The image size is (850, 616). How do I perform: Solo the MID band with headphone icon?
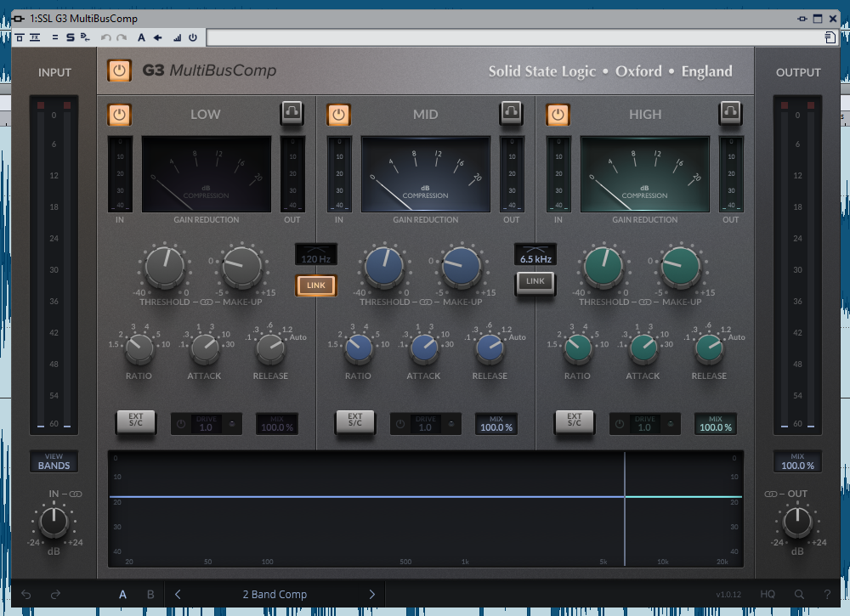coord(511,112)
